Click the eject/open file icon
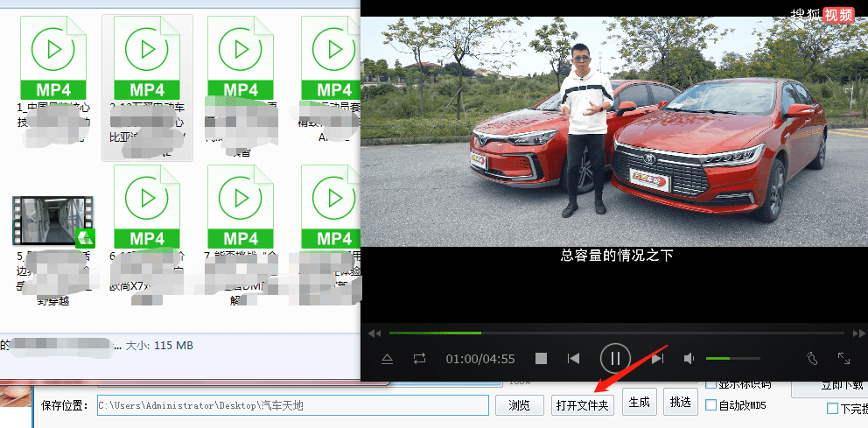868x428 pixels. click(388, 358)
